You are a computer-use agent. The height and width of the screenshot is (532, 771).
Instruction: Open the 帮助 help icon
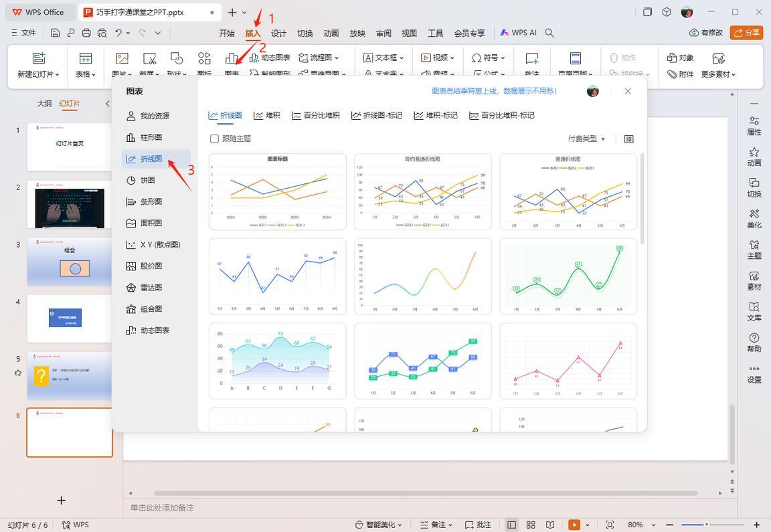[754, 343]
